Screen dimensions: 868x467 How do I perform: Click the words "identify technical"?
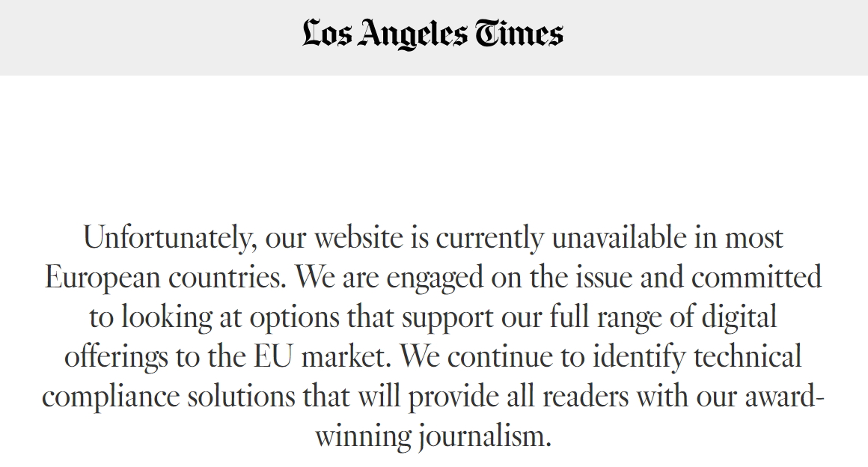pyautogui.click(x=697, y=357)
